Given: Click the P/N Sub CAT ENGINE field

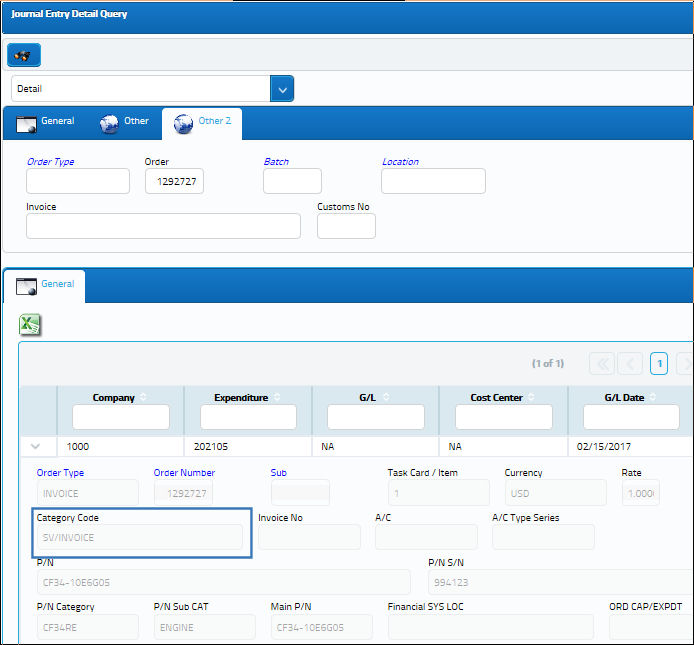Looking at the screenshot, I should [x=204, y=627].
